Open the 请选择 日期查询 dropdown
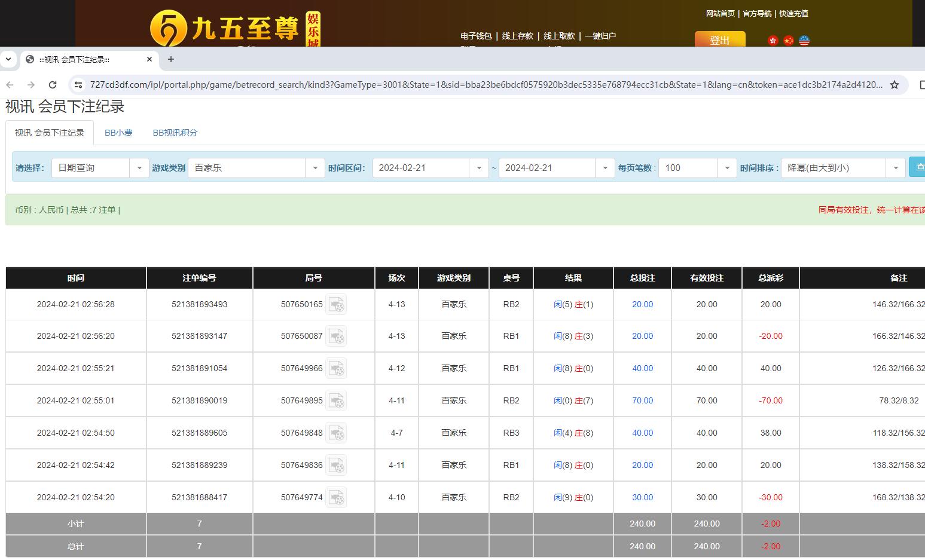Viewport: 925px width, 560px height. pos(100,168)
